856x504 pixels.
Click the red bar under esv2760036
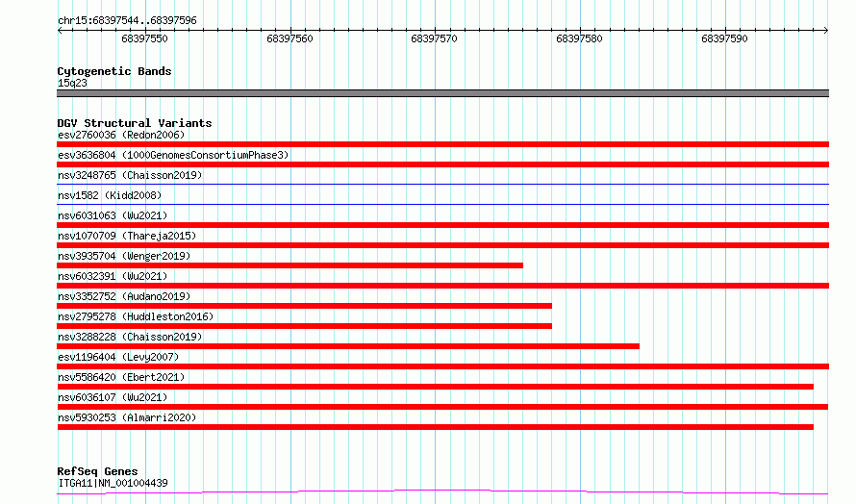click(x=442, y=144)
